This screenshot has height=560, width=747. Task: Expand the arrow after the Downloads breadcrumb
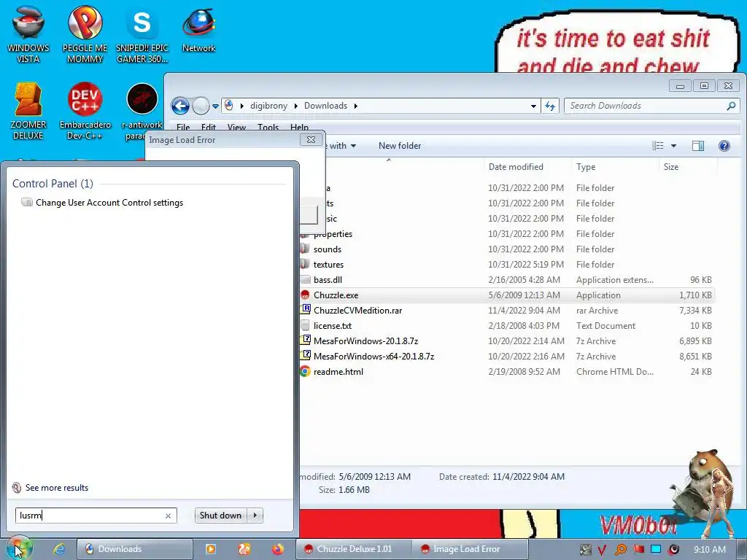[355, 106]
